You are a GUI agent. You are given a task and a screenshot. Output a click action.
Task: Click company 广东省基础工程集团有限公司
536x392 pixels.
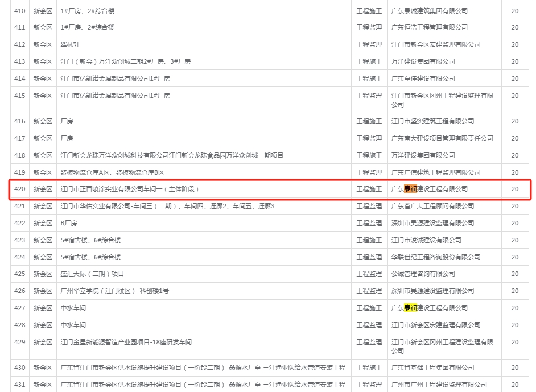(433, 368)
